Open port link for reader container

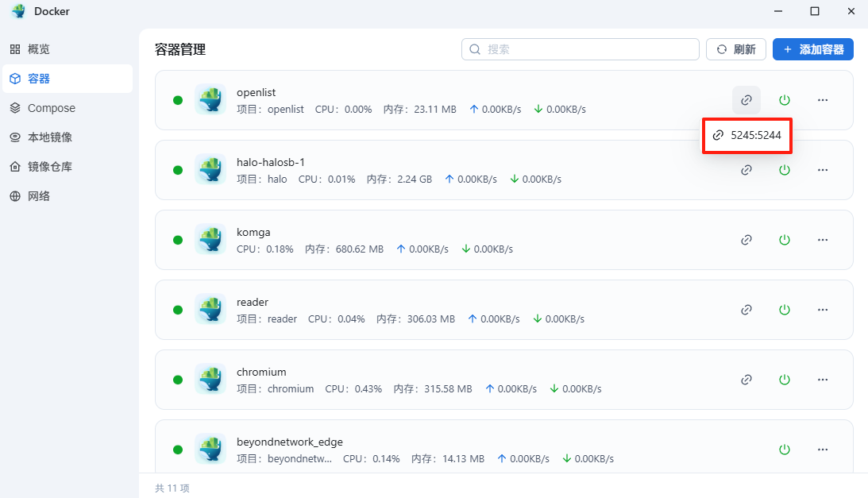(746, 310)
